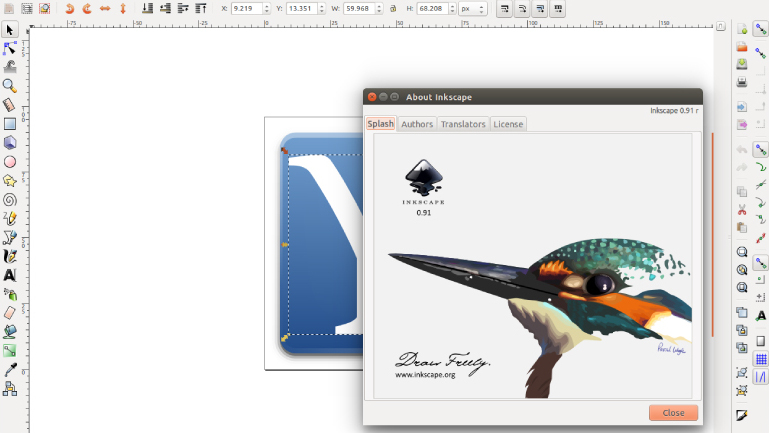Select the Color dropper tool
Viewport: 769px width, 433px height.
[x=9, y=370]
